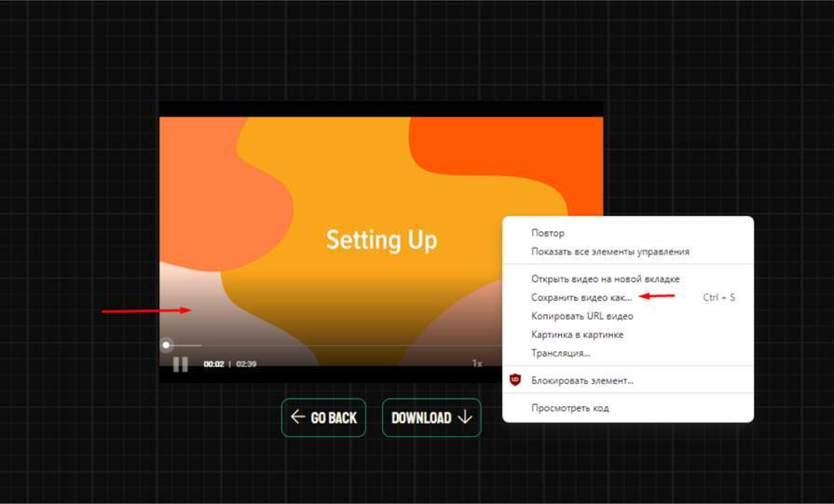The image size is (834, 504).
Task: Click the video progress slider handle
Action: 167,345
